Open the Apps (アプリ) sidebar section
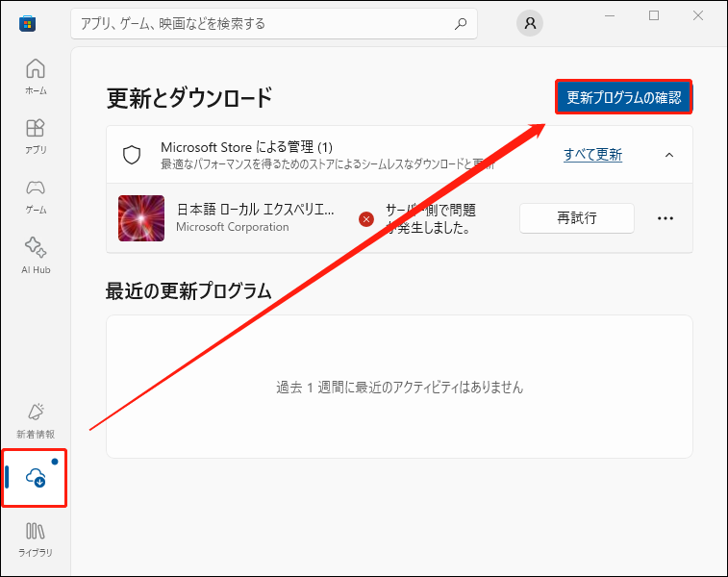This screenshot has height=577, width=728. [36, 136]
